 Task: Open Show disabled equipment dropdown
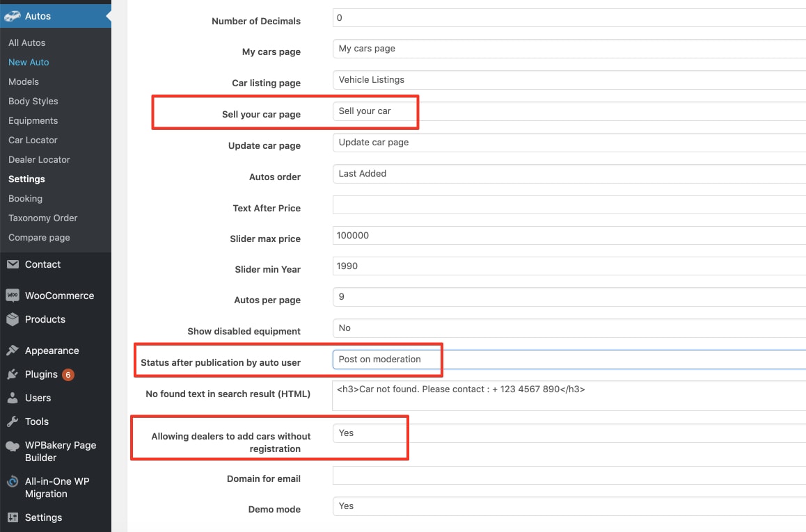[569, 328]
